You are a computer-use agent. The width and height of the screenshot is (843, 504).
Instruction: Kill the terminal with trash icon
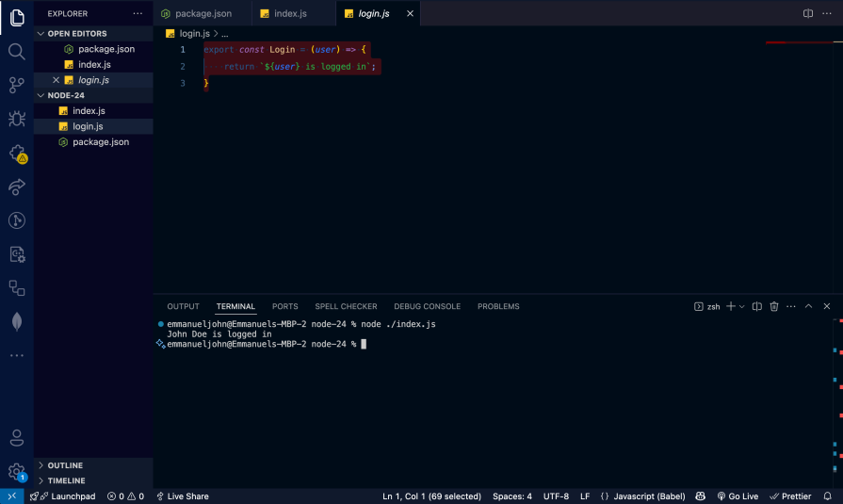tap(774, 306)
